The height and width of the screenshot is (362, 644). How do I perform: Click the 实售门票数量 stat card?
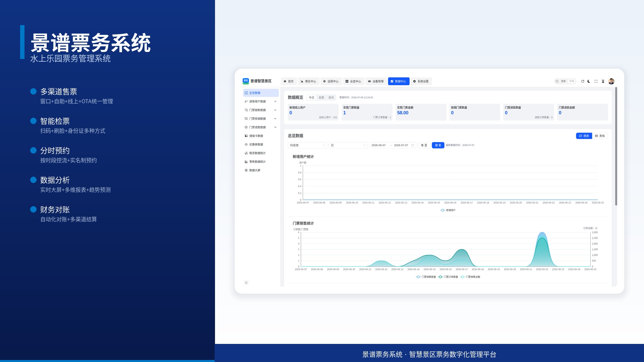(367, 112)
